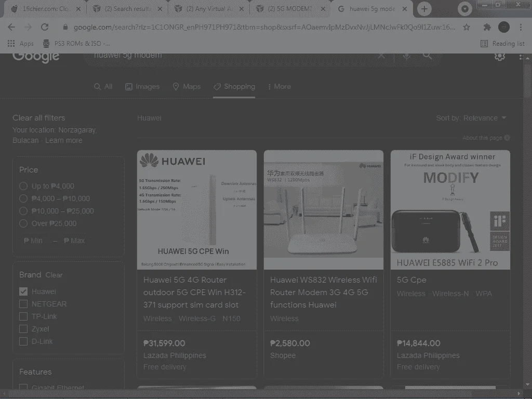
Task: Click the Learn more location link
Action: click(64, 140)
